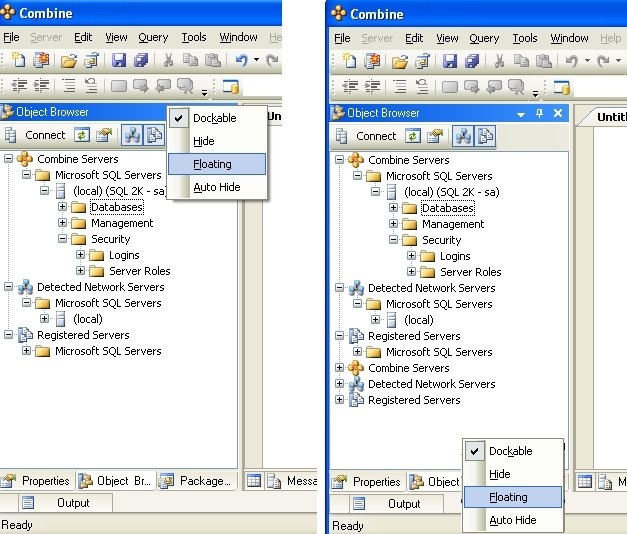Click the Paste icon in the right window toolbar

(543, 61)
